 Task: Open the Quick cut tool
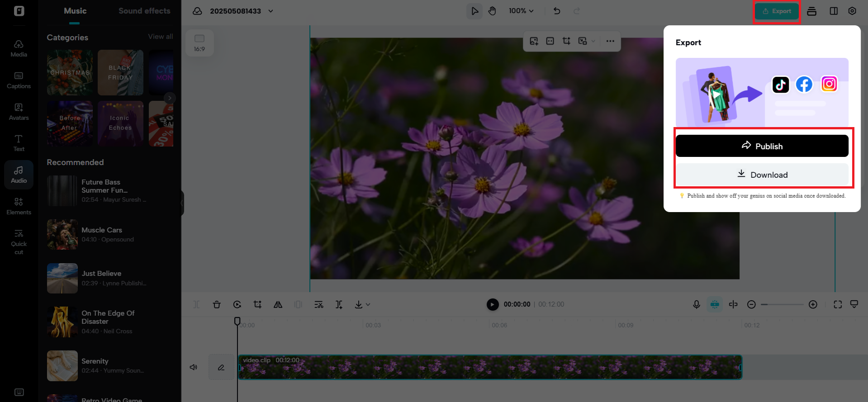19,242
